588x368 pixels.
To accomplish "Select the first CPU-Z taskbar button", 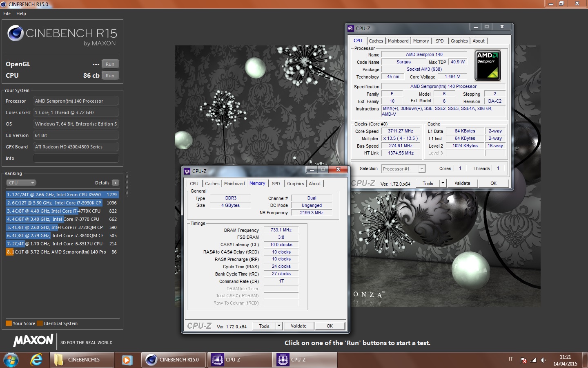I will coord(239,360).
